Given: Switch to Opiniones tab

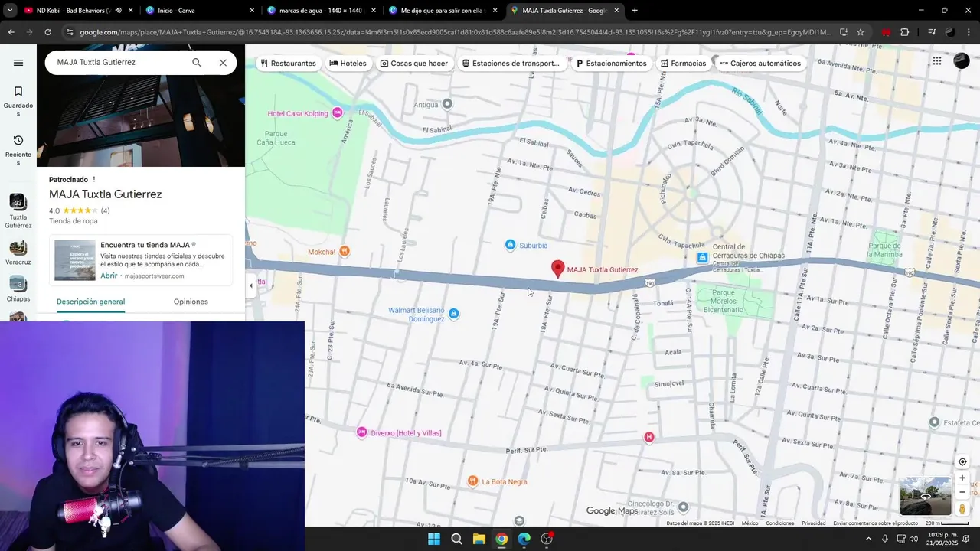Looking at the screenshot, I should (191, 302).
